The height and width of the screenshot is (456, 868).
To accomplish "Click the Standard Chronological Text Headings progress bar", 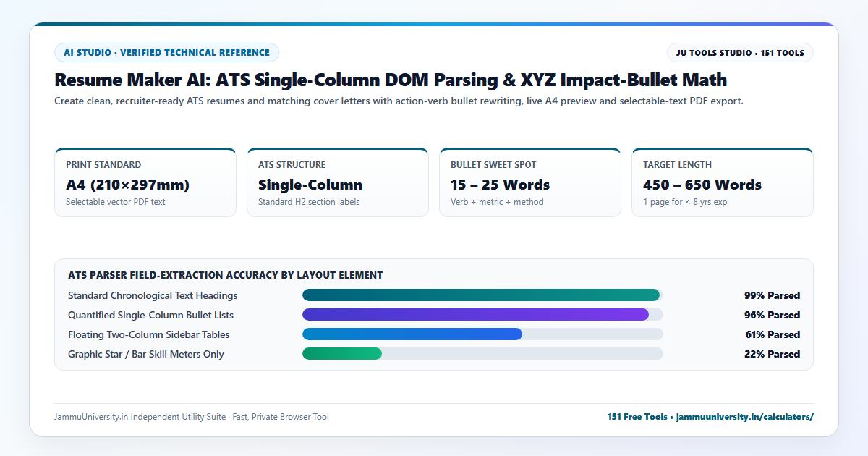I will (x=482, y=295).
